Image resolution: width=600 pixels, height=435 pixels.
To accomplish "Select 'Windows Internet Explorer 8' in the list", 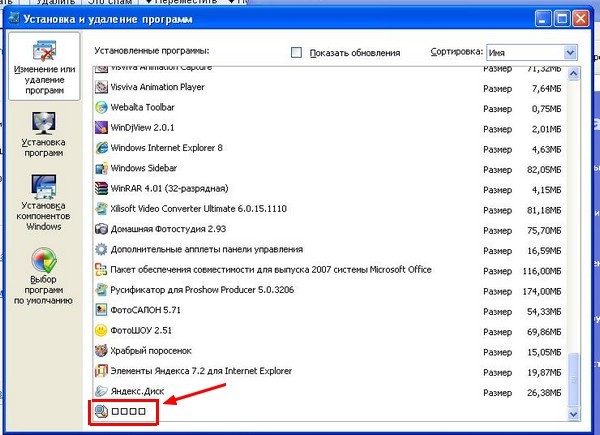I will coord(166,148).
